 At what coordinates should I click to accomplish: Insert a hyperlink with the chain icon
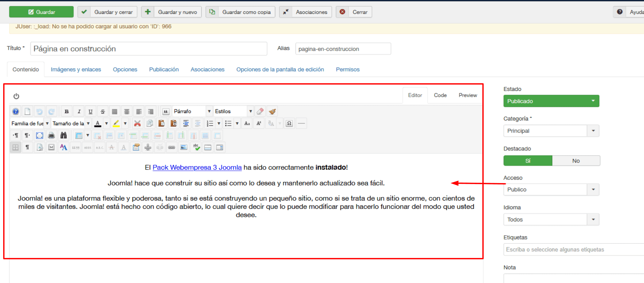click(x=171, y=147)
